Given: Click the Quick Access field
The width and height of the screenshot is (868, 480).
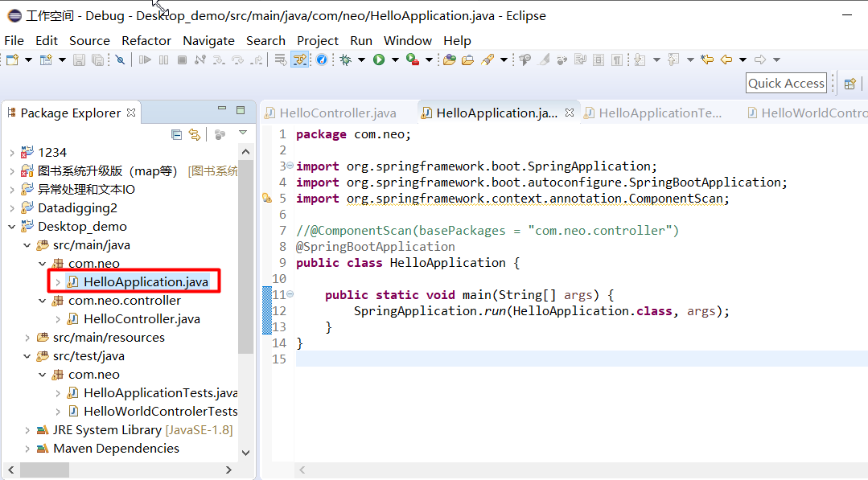Looking at the screenshot, I should 785,83.
